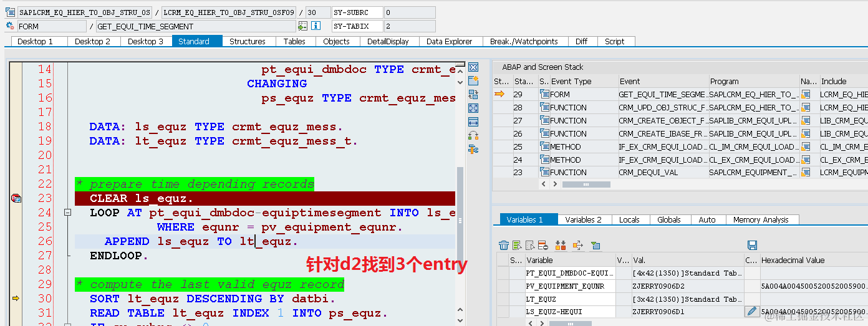Switch to the Desktop 2 tab
The height and width of the screenshot is (326, 868).
(x=92, y=41)
